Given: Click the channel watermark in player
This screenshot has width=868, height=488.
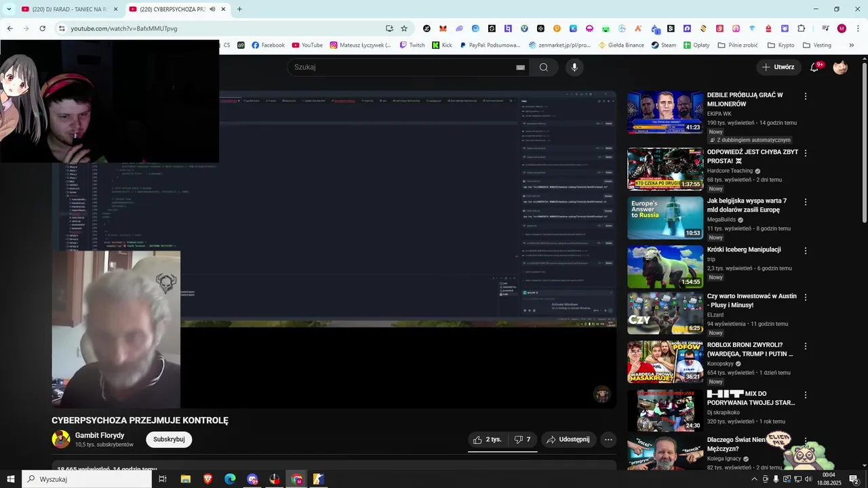Looking at the screenshot, I should (x=601, y=394).
